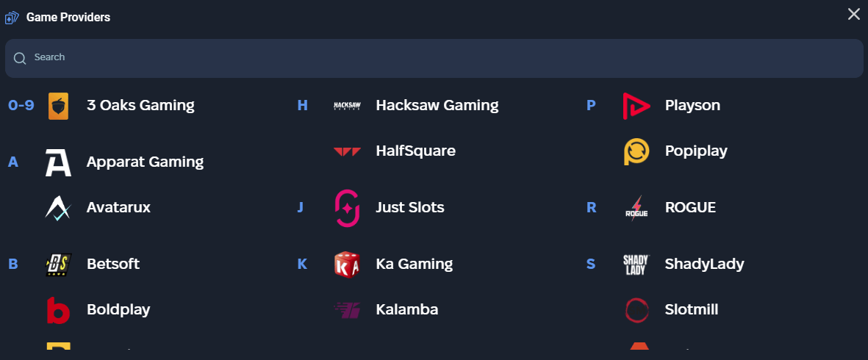This screenshot has height=360, width=868.
Task: Open the Kalamba provider link
Action: tap(406, 310)
